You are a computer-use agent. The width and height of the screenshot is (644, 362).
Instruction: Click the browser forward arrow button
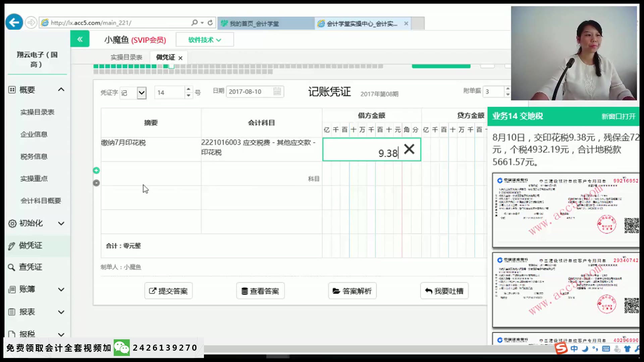31,22
